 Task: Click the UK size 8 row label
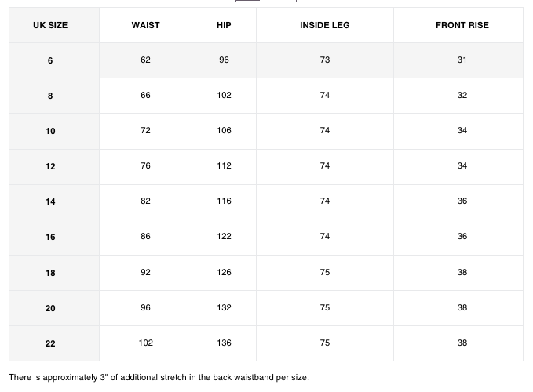[50, 96]
